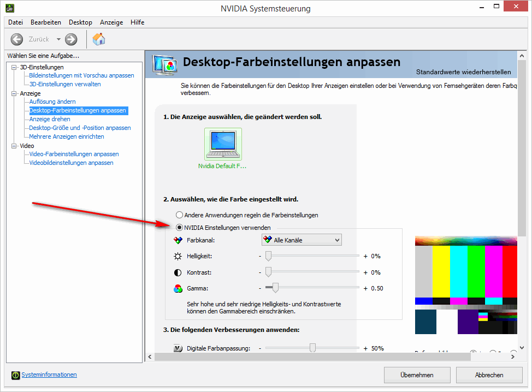Select 'NVIDIA Einstellungen verwenden' radio button
The height and width of the screenshot is (392, 532).
click(x=179, y=228)
